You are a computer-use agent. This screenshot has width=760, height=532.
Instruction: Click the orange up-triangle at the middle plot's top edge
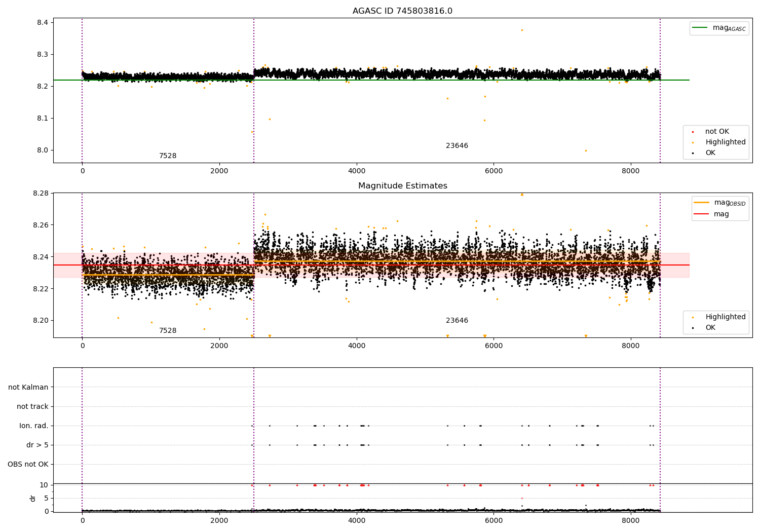522,195
